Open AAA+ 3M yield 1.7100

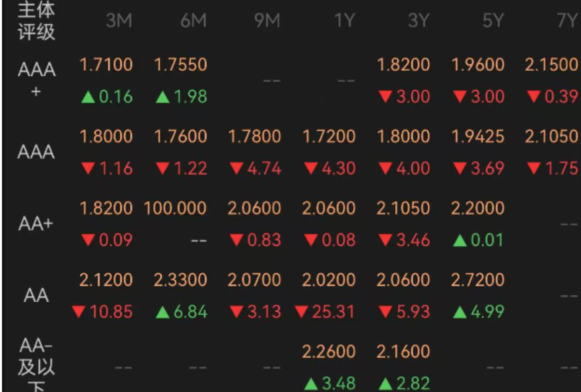[x=106, y=64]
